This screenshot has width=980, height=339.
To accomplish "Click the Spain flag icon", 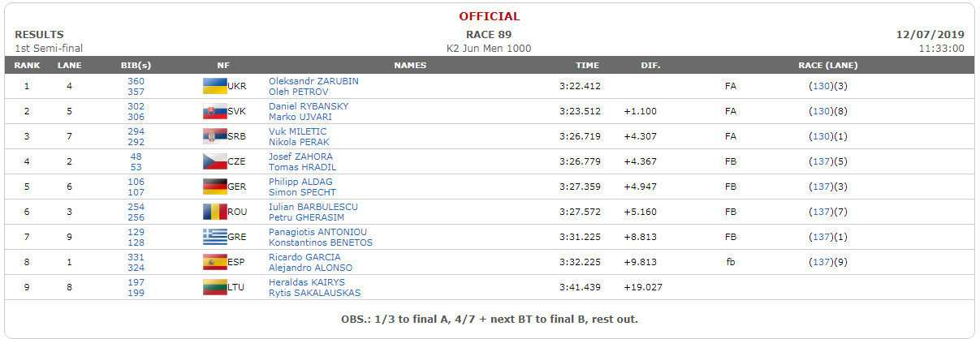I will coord(214,263).
